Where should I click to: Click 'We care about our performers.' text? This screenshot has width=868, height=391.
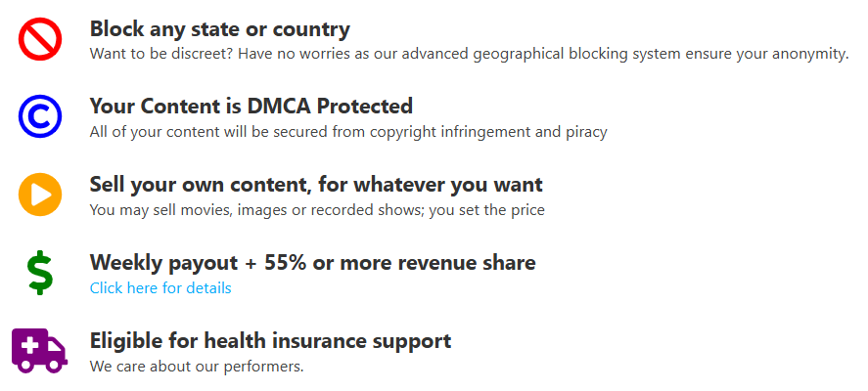tap(197, 367)
